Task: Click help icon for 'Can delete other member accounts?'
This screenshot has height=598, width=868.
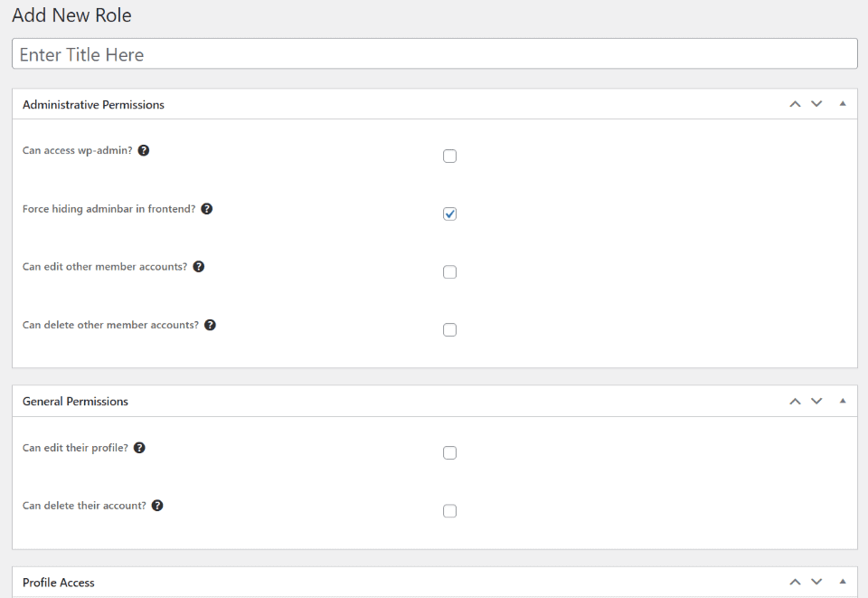Action: coord(210,325)
